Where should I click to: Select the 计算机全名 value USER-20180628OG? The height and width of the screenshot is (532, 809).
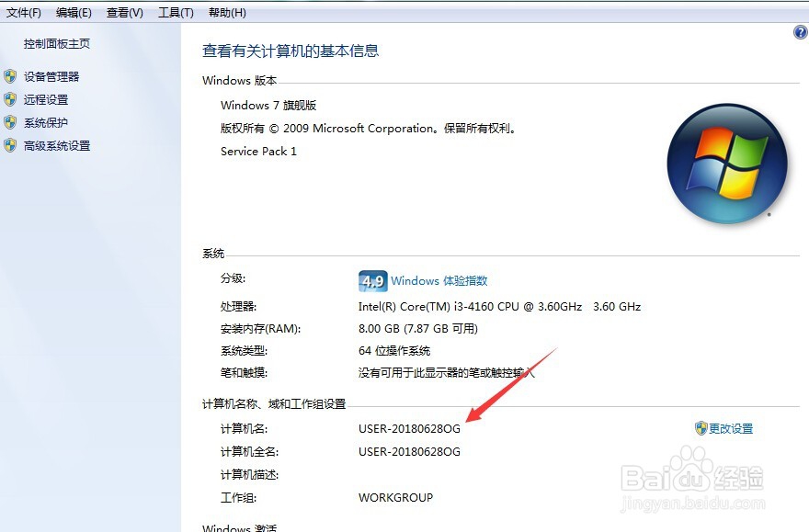click(409, 451)
